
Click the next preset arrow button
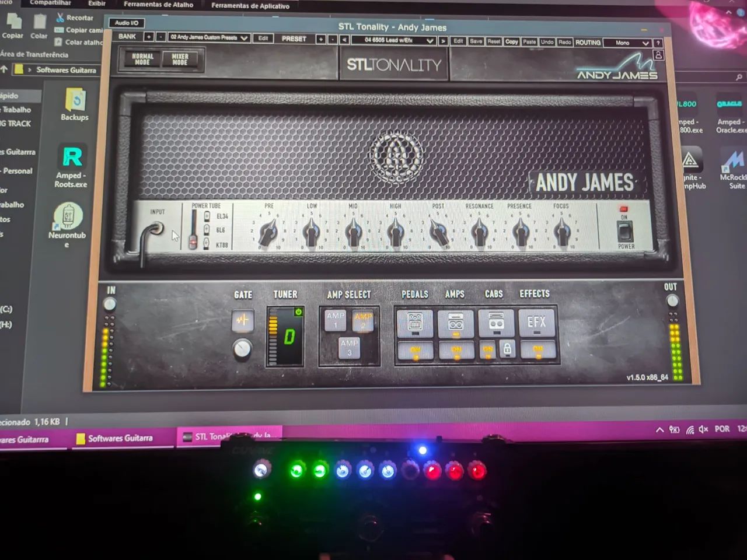click(443, 41)
